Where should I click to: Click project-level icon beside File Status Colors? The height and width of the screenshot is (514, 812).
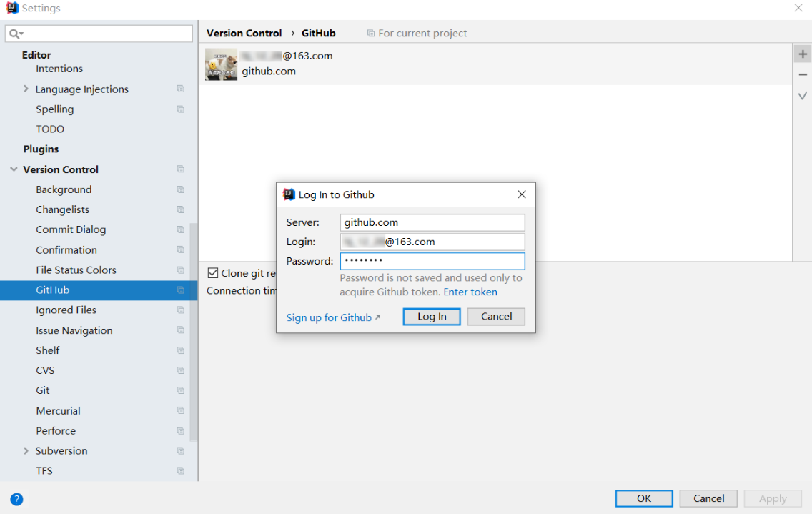pos(180,270)
